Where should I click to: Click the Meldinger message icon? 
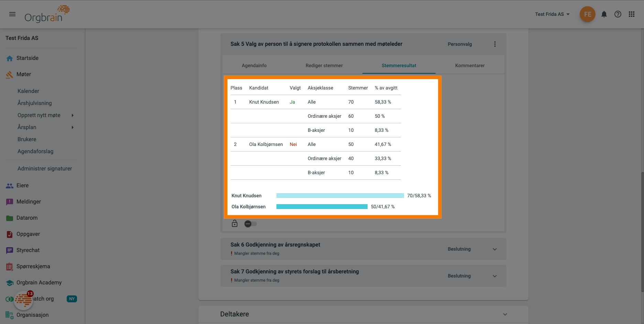[x=10, y=202]
